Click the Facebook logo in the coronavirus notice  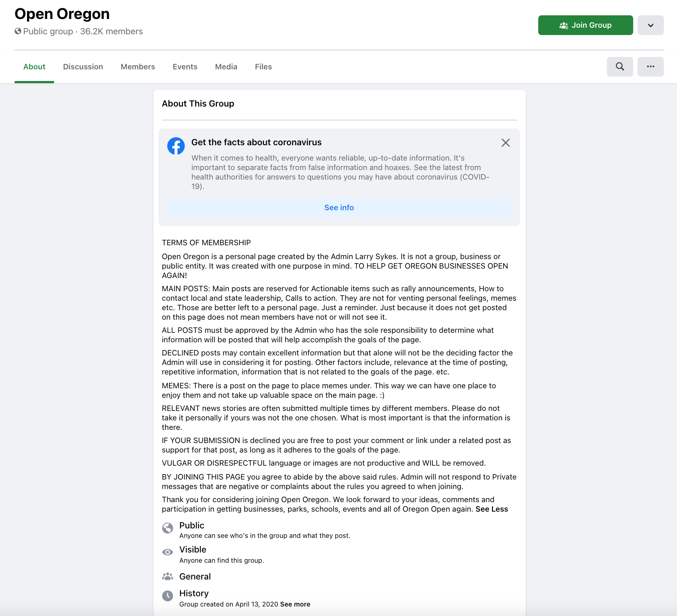click(x=176, y=145)
